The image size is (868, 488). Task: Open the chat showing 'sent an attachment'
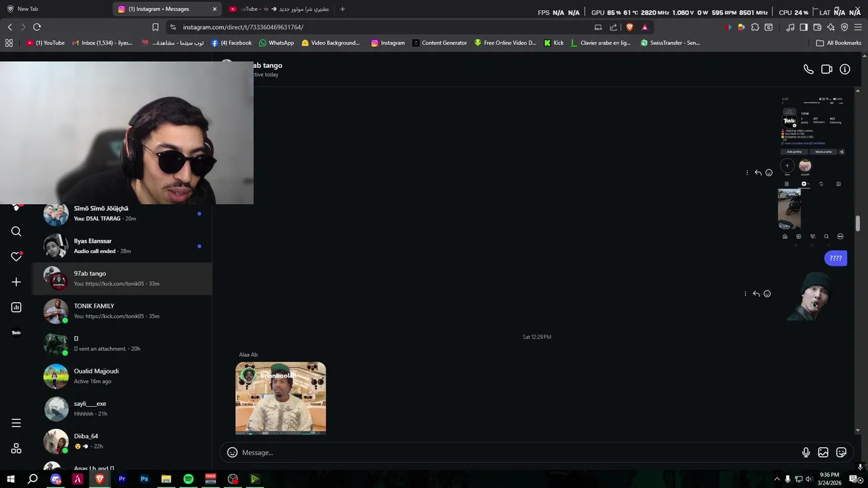[x=122, y=344]
